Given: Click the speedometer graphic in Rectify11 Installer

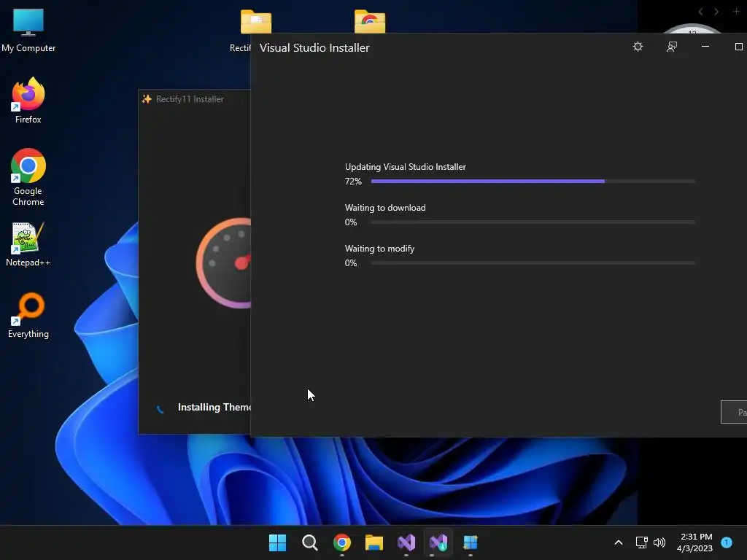Looking at the screenshot, I should click(223, 262).
